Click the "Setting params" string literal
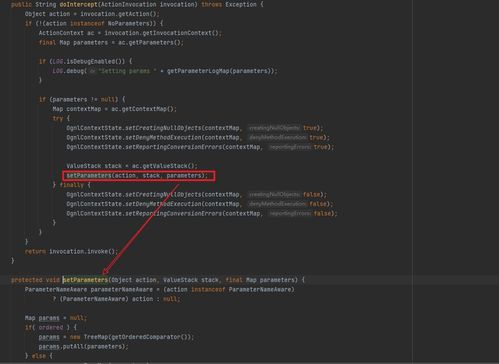 pyautogui.click(x=127, y=71)
